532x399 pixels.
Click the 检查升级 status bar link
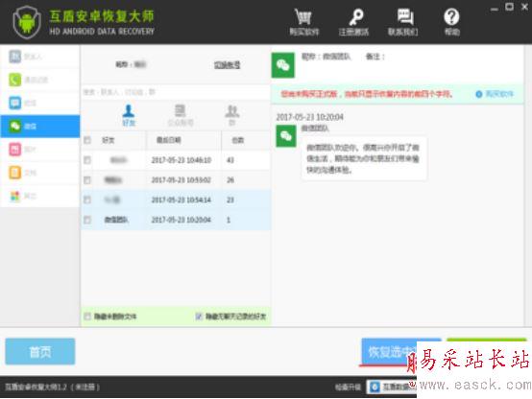348,387
